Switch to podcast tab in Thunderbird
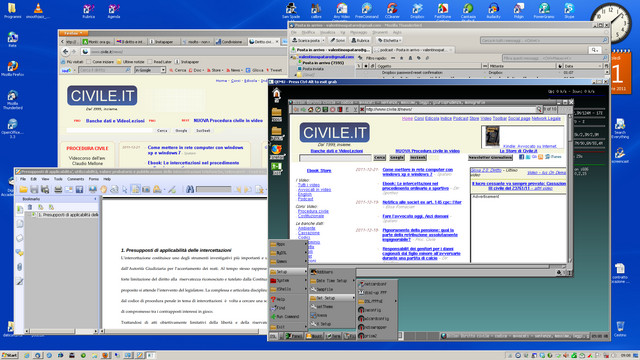640x360 pixels. coord(413,50)
